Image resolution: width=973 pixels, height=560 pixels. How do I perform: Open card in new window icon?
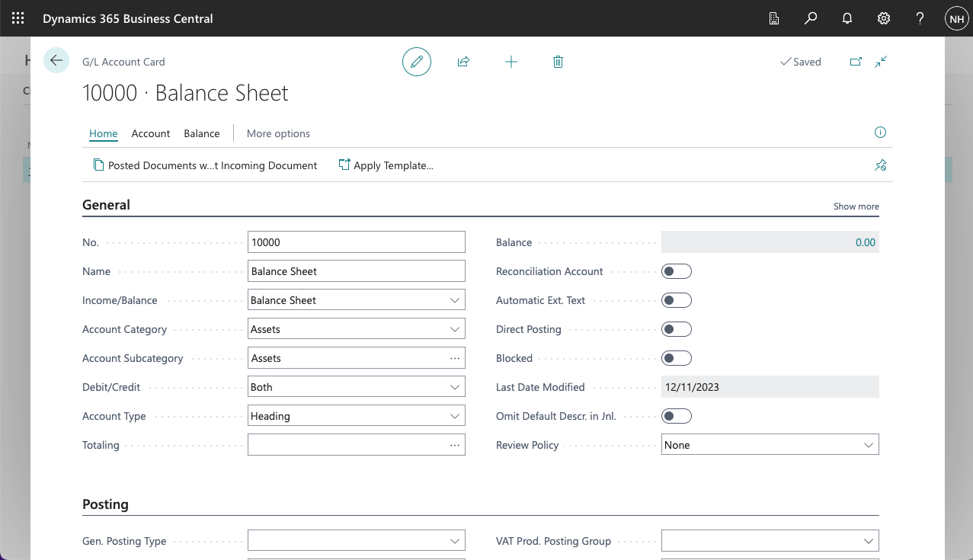tap(856, 62)
